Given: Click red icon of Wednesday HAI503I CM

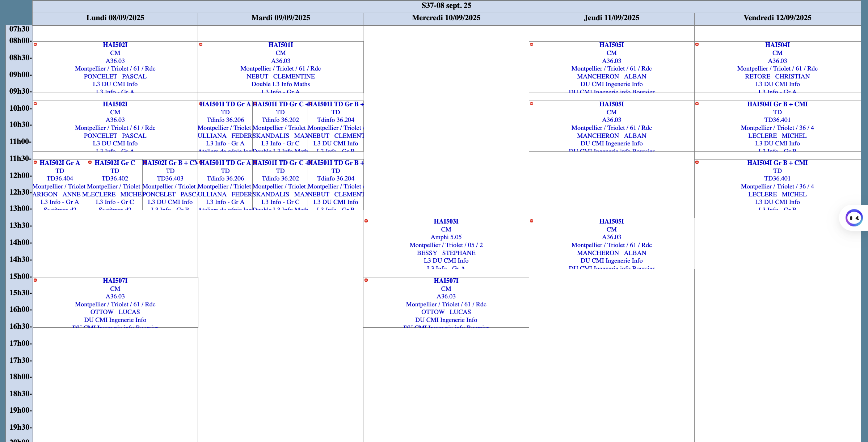Looking at the screenshot, I should (366, 221).
